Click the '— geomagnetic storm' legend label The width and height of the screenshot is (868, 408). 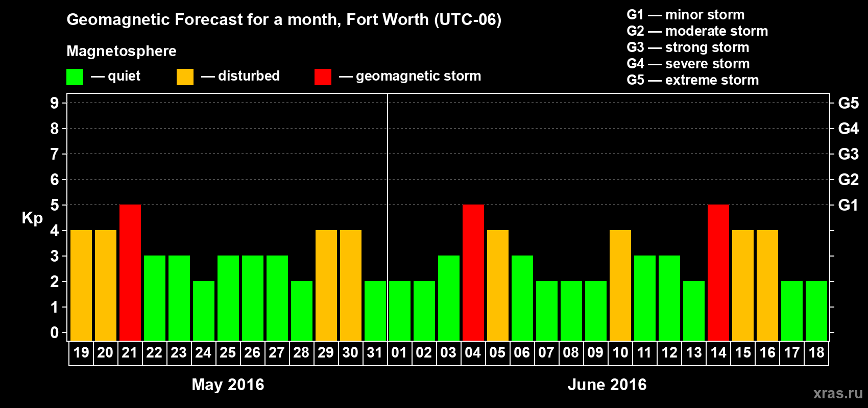tap(410, 76)
